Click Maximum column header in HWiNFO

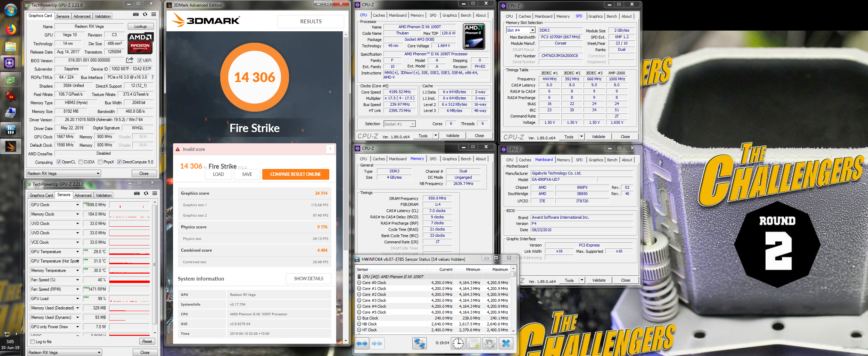pos(500,269)
